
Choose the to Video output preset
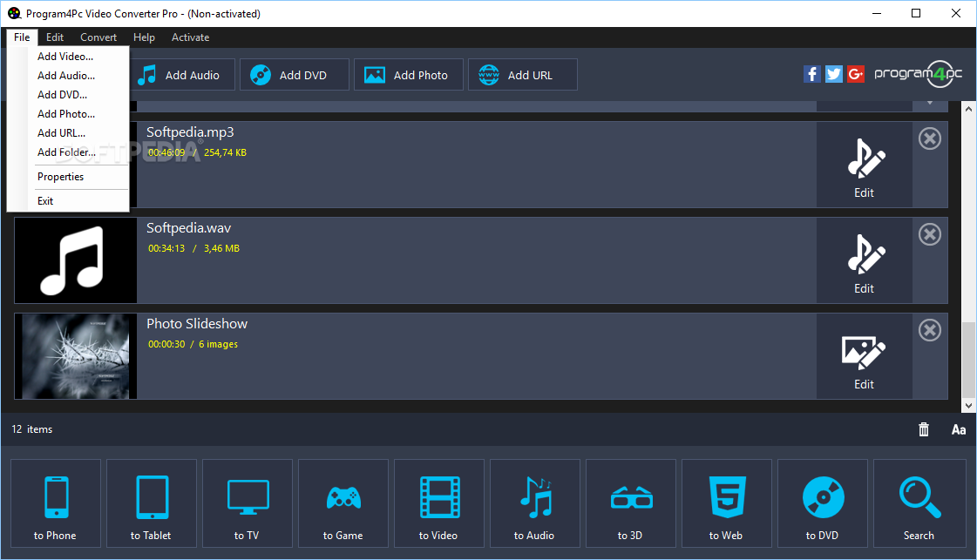tap(439, 503)
